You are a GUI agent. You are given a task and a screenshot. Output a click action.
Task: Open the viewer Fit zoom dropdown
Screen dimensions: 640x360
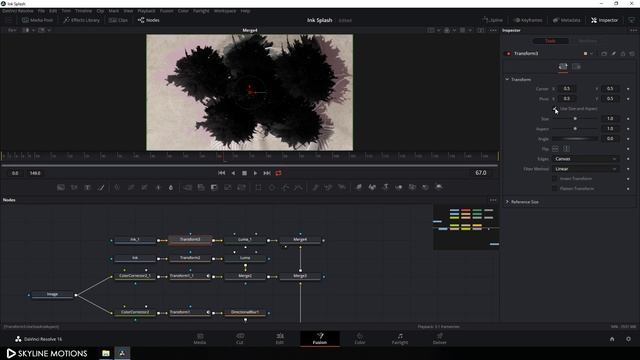coord(12,30)
